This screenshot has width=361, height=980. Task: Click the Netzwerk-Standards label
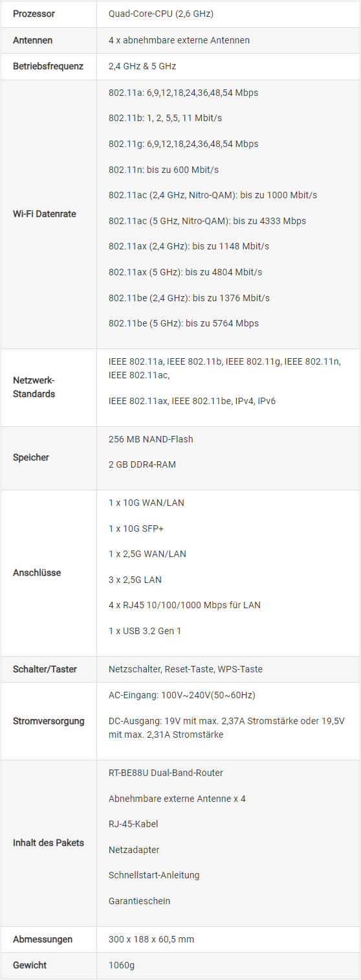(x=34, y=387)
